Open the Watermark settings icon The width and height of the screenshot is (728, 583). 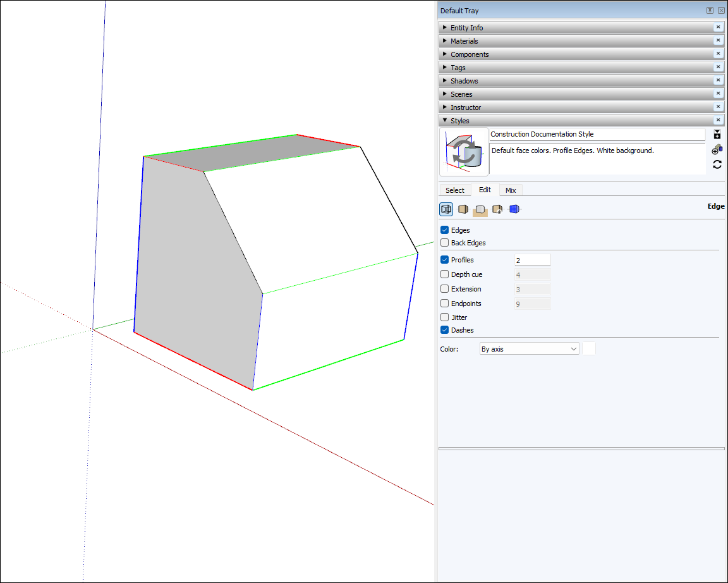coord(497,209)
